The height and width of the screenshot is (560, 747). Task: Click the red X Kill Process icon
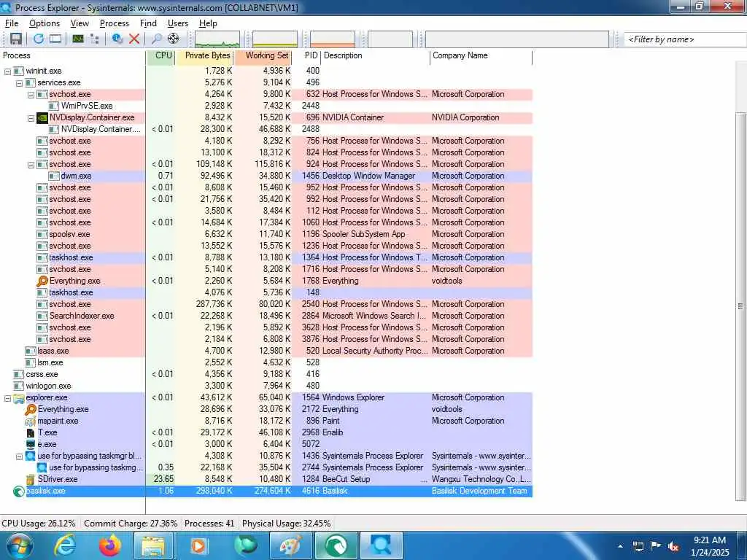point(134,39)
